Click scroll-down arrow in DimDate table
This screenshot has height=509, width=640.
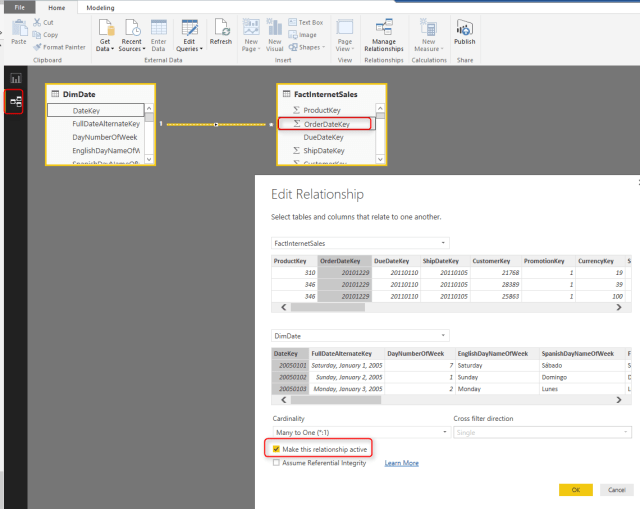pos(149,159)
